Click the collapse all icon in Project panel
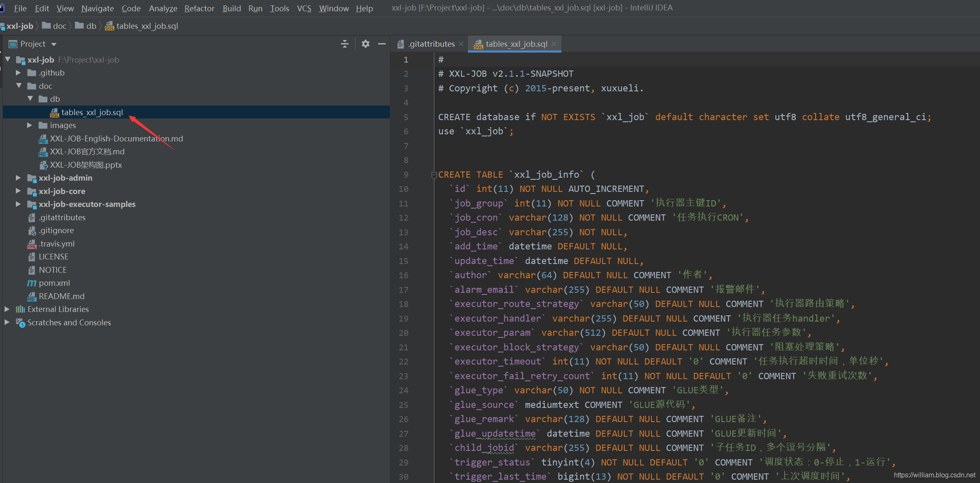This screenshot has height=483, width=980. coord(345,44)
